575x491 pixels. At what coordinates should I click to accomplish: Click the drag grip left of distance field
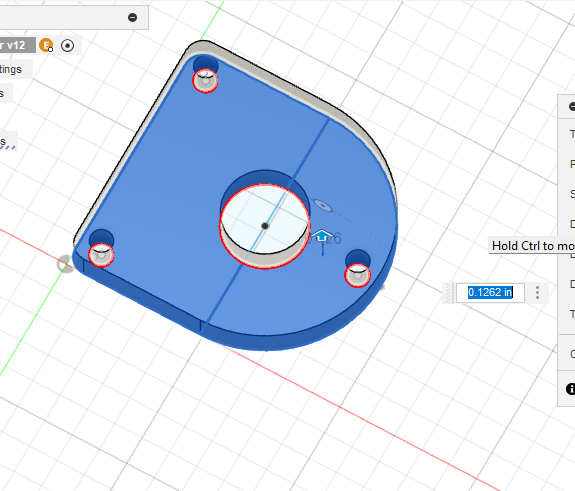(449, 293)
